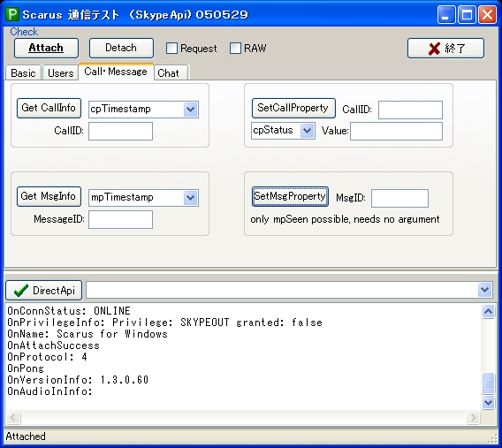The width and height of the screenshot is (502, 448).
Task: Click the Attach button
Action: click(x=46, y=48)
